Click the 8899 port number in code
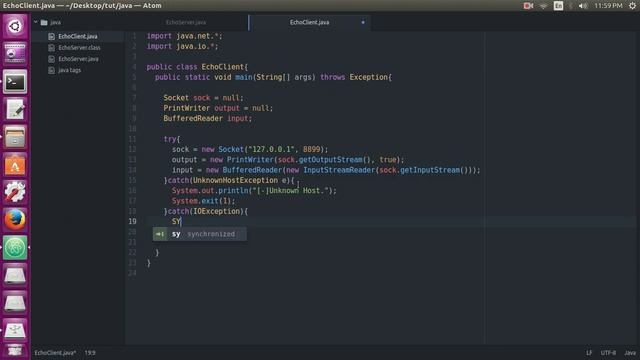This screenshot has width=640, height=360. click(311, 149)
